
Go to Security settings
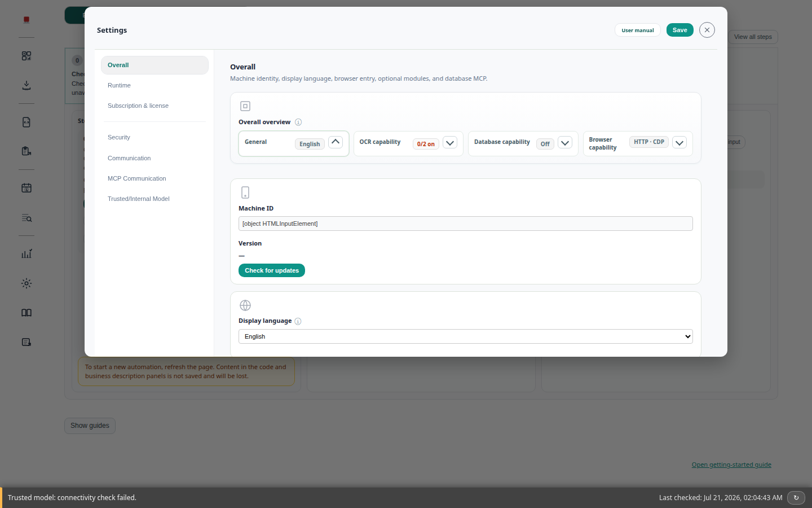[x=155, y=137]
